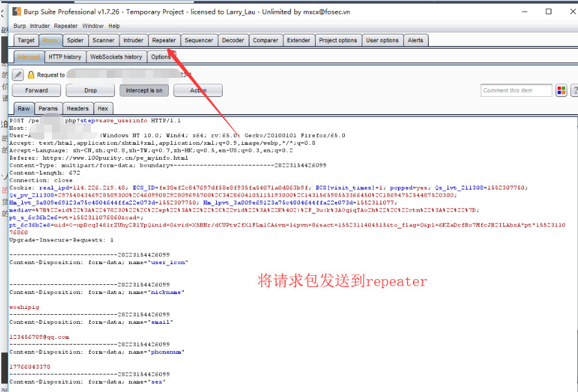Image resolution: width=578 pixels, height=392 pixels.
Task: Open the Sequencer tab
Action: (x=199, y=40)
